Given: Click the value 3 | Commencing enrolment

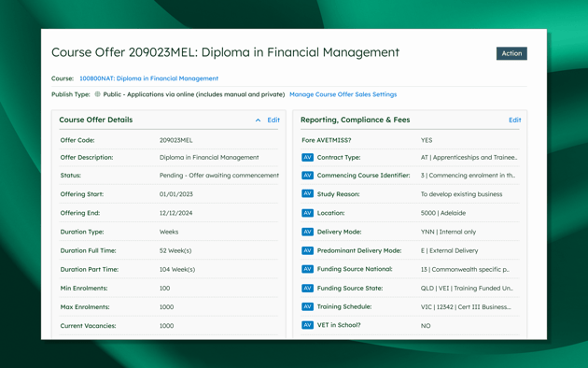Looking at the screenshot, I should click(x=468, y=176).
